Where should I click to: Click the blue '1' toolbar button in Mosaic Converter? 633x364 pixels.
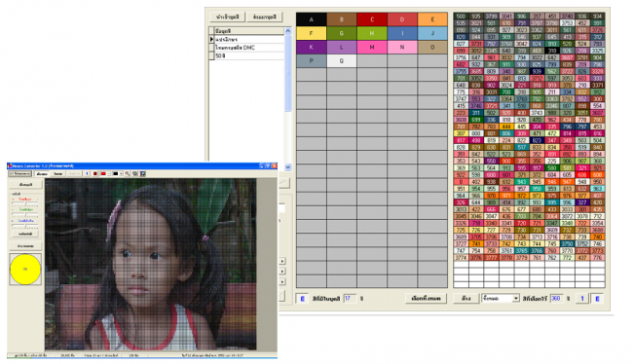87,173
